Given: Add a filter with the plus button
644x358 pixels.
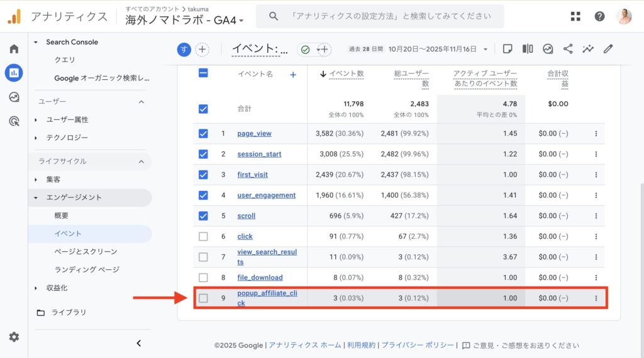Looking at the screenshot, I should point(324,50).
